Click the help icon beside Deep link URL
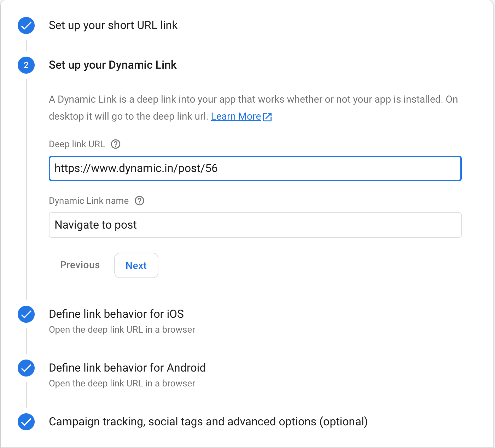The height and width of the screenshot is (448, 495). click(x=116, y=144)
